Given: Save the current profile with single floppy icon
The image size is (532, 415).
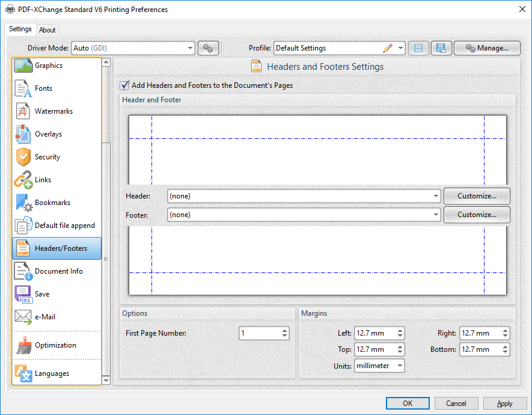Looking at the screenshot, I should coord(418,48).
